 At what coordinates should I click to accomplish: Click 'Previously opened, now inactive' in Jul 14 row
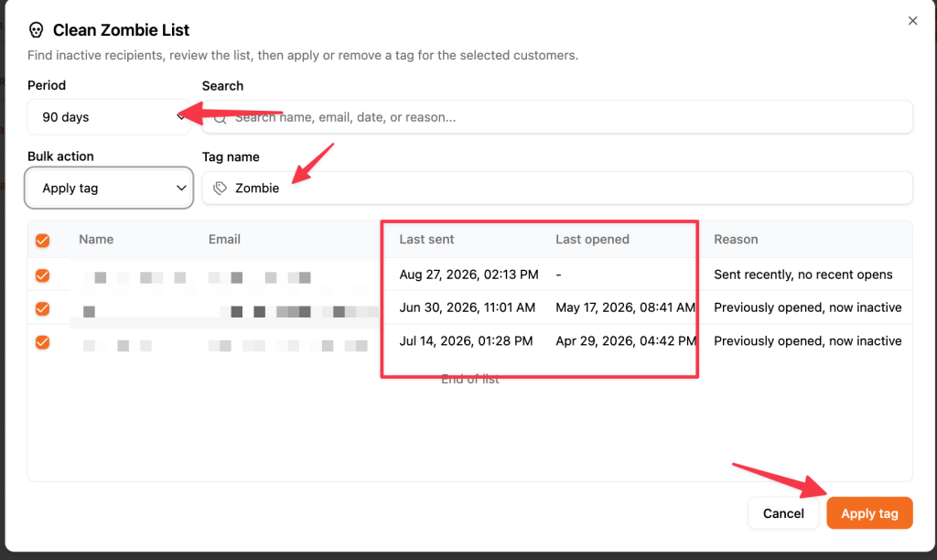coord(808,340)
